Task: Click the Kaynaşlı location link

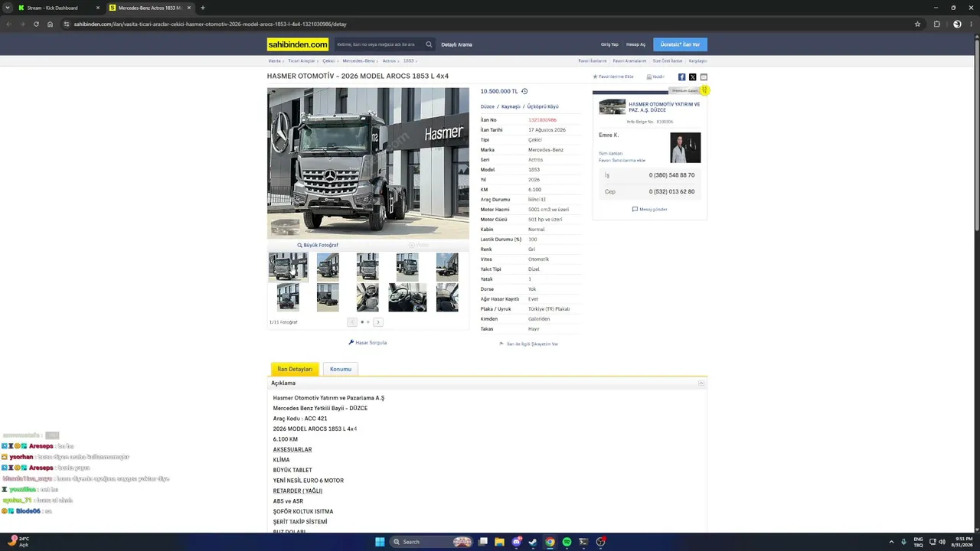Action: pyautogui.click(x=511, y=106)
